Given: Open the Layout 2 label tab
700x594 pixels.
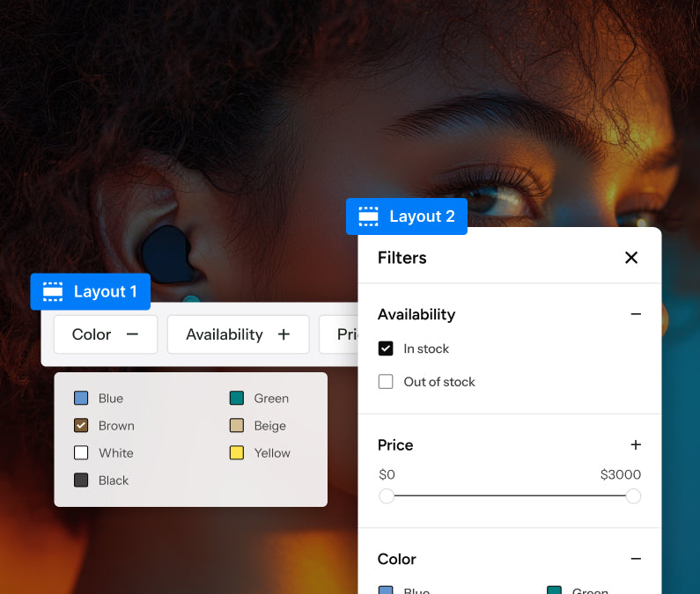Looking at the screenshot, I should [x=407, y=216].
